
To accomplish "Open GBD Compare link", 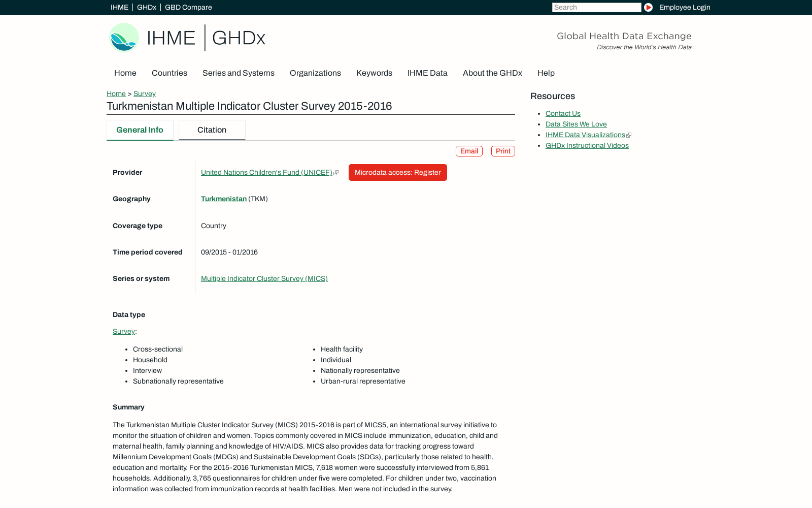I will click(188, 8).
